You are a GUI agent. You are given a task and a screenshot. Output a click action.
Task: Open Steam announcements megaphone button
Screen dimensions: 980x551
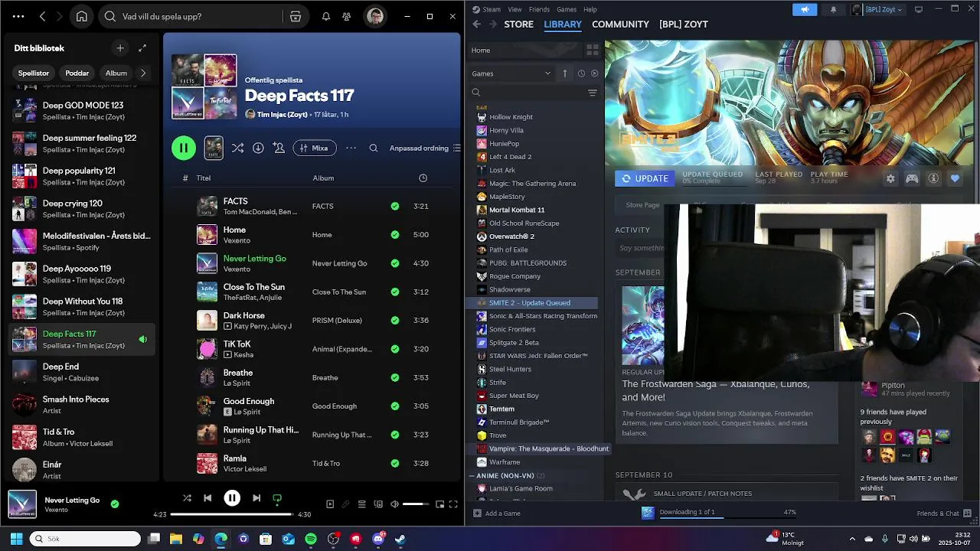pos(805,9)
